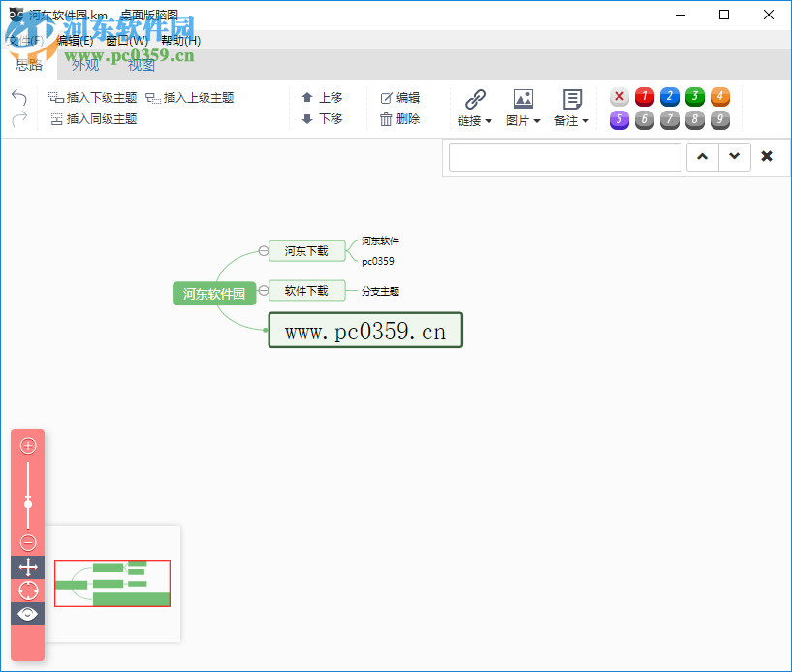Set priority 6 gray badge

pos(645,120)
